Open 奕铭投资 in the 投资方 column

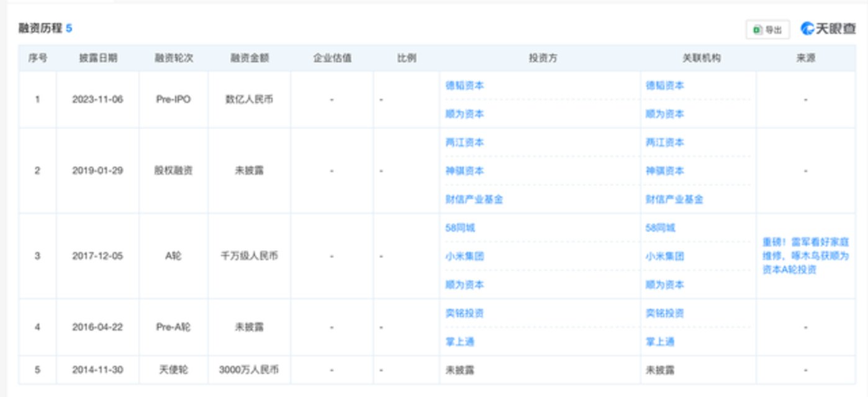coord(464,313)
